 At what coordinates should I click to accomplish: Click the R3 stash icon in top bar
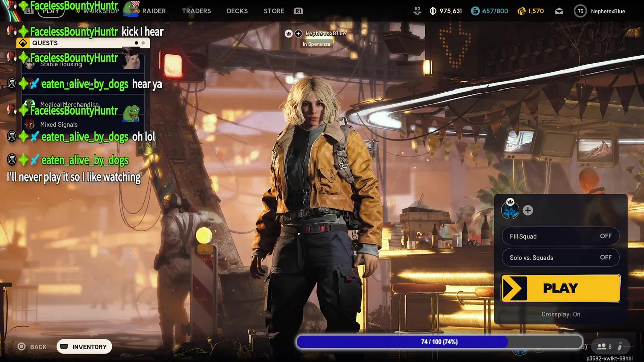[417, 10]
